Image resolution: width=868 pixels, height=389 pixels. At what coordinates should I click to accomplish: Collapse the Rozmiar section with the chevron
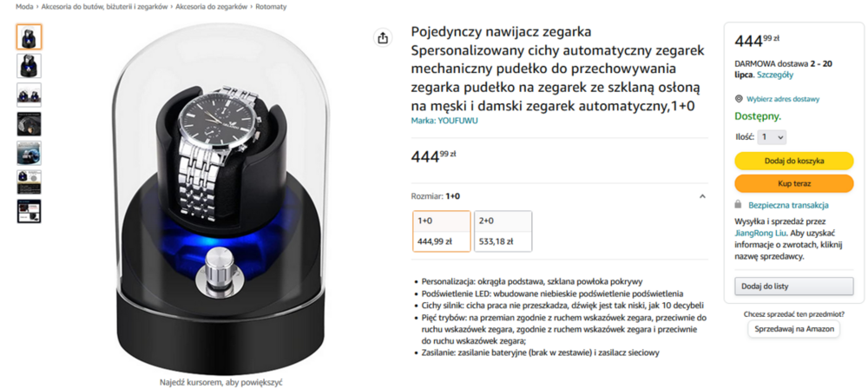coord(702,196)
